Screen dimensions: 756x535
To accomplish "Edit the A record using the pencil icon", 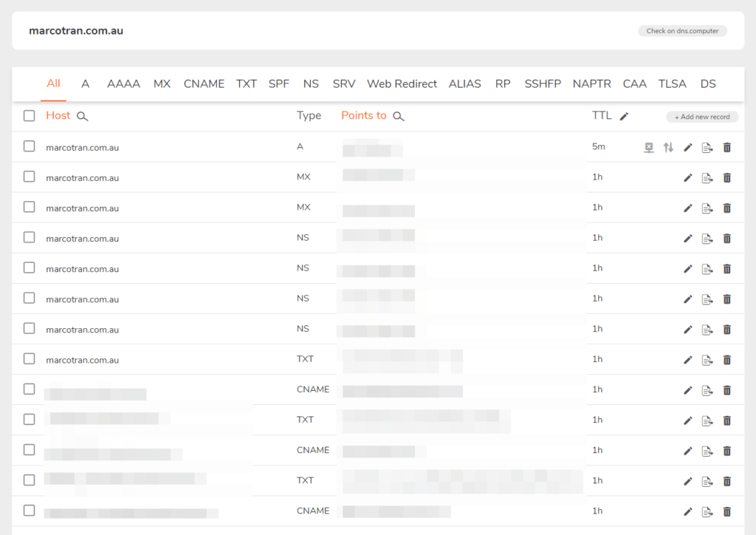I will tap(687, 147).
